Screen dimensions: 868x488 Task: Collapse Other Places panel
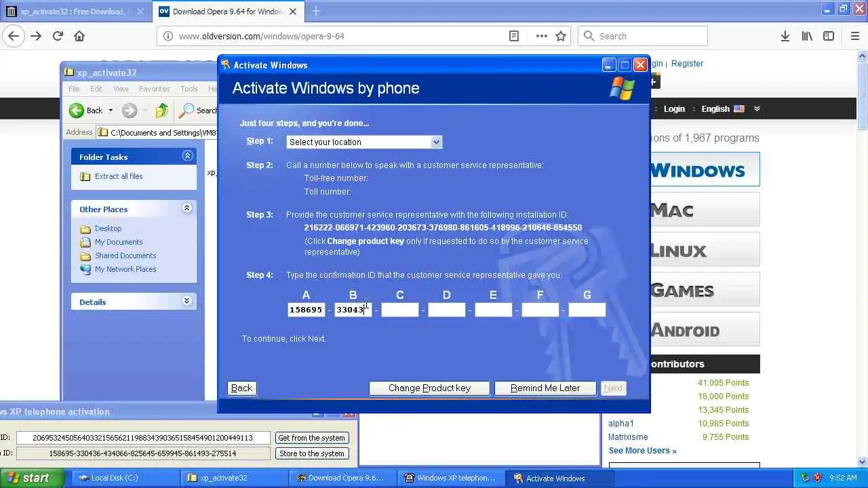[x=187, y=209]
